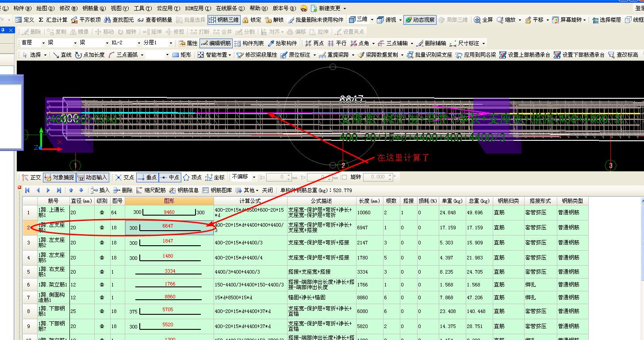Click 删除 in rebar editor toolbar
Viewport: 644px width, 340px height.
[123, 190]
